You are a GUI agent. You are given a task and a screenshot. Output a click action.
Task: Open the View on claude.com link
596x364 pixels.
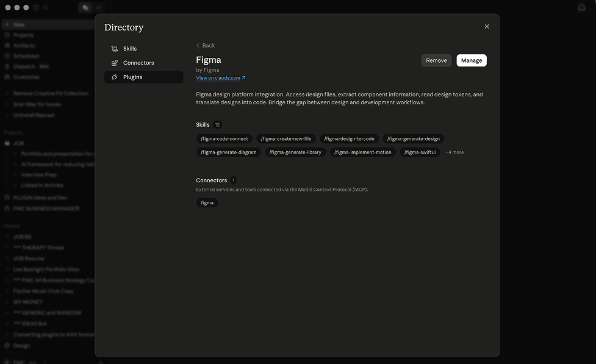(218, 78)
